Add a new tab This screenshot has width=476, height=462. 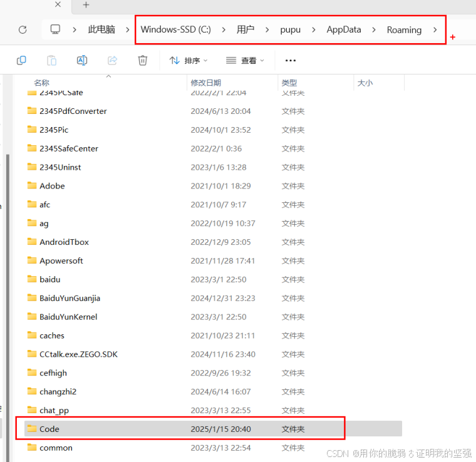point(86,5)
